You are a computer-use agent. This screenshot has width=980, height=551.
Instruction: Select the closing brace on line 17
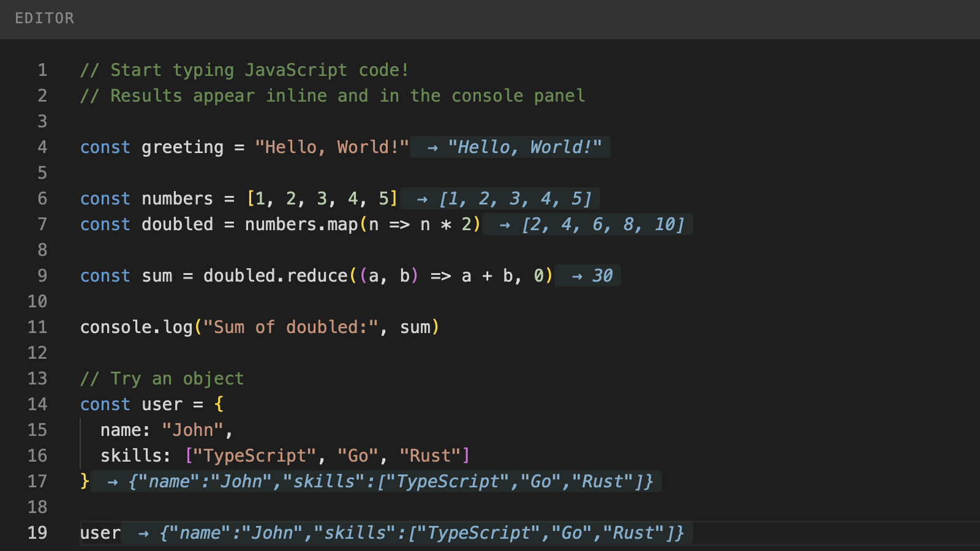pyautogui.click(x=83, y=481)
